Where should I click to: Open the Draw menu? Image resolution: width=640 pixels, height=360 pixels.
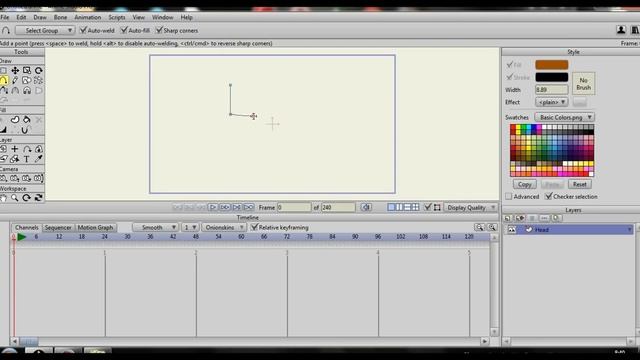[40, 17]
